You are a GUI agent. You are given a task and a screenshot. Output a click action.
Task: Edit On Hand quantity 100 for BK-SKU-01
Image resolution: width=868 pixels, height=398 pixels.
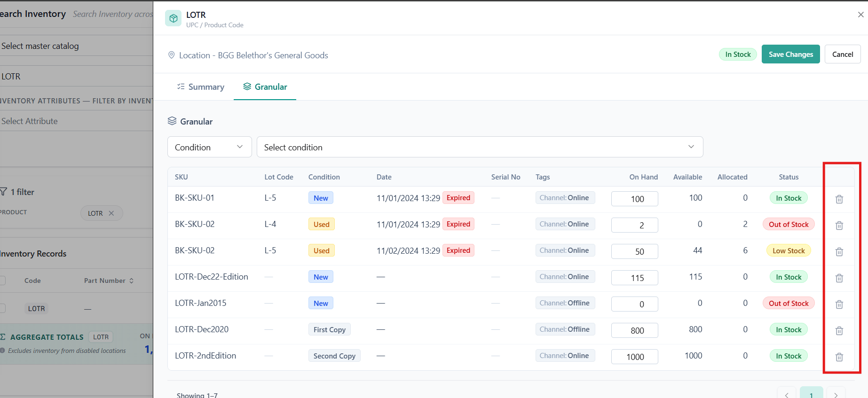(x=634, y=199)
